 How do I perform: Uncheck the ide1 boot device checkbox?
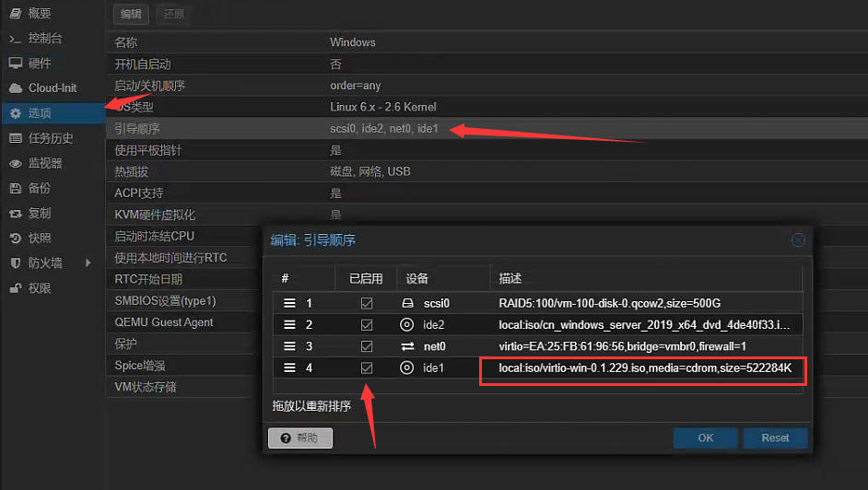(x=367, y=368)
